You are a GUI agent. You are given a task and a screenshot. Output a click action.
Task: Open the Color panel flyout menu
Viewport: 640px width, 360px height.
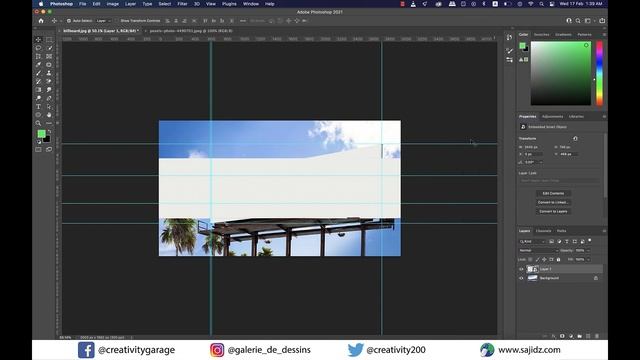[x=604, y=35]
